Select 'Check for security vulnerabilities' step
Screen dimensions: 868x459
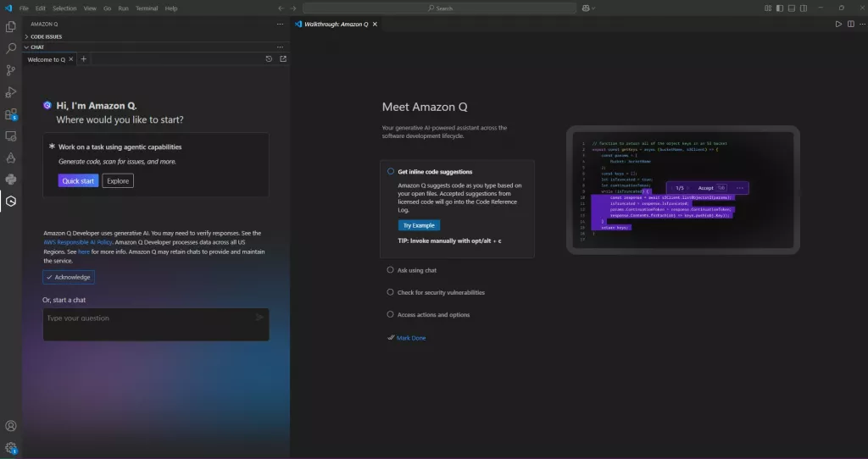point(441,292)
